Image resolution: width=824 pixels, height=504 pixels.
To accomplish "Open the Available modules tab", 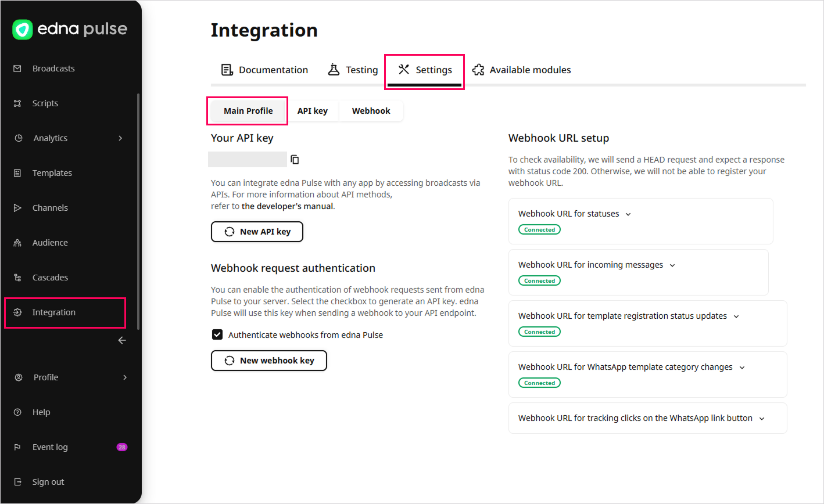I will coord(522,70).
